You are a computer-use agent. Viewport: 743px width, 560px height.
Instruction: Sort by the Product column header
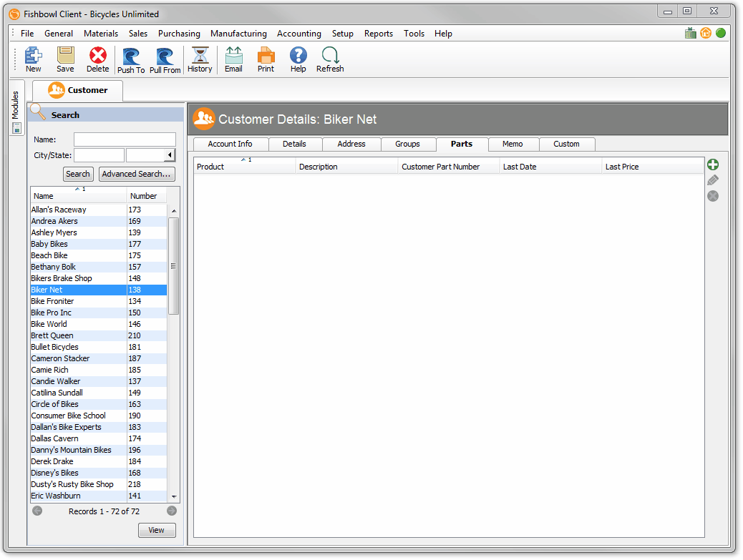tap(245, 167)
